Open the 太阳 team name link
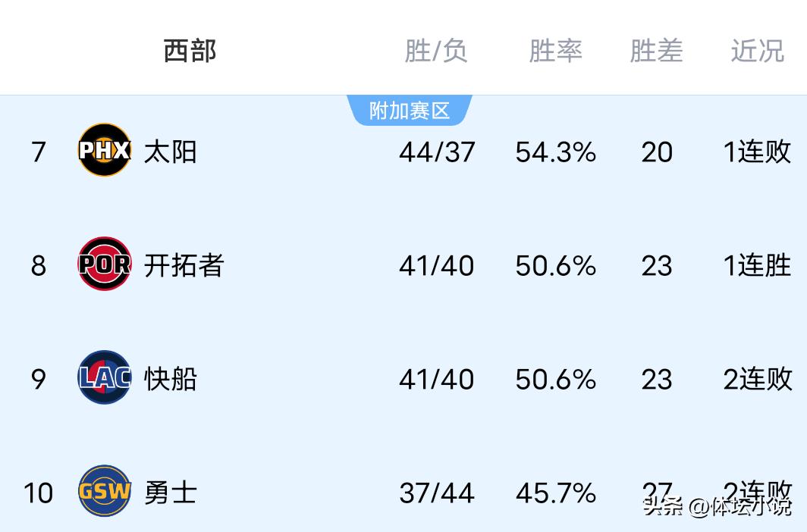This screenshot has height=532, width=807. tap(171, 152)
